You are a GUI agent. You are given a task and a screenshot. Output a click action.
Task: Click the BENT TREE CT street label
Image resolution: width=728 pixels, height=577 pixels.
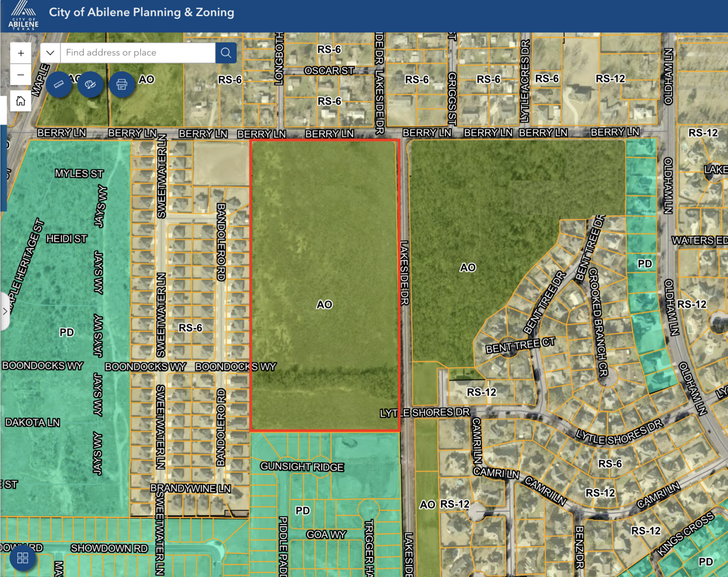pyautogui.click(x=520, y=345)
